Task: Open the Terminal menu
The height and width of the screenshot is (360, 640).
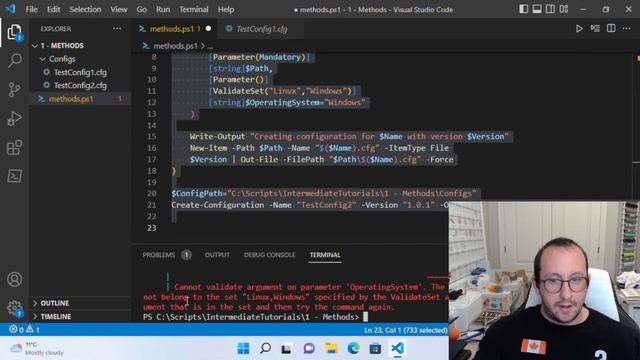Action: pyautogui.click(x=193, y=9)
